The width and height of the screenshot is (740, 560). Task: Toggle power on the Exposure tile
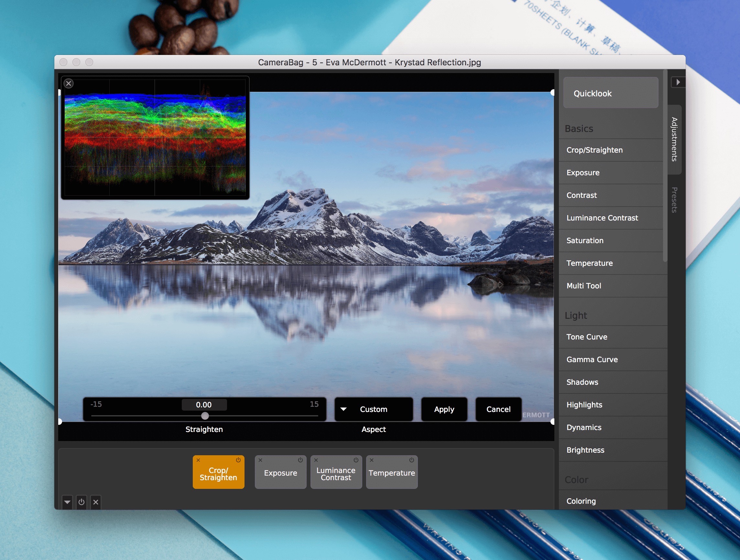[300, 460]
